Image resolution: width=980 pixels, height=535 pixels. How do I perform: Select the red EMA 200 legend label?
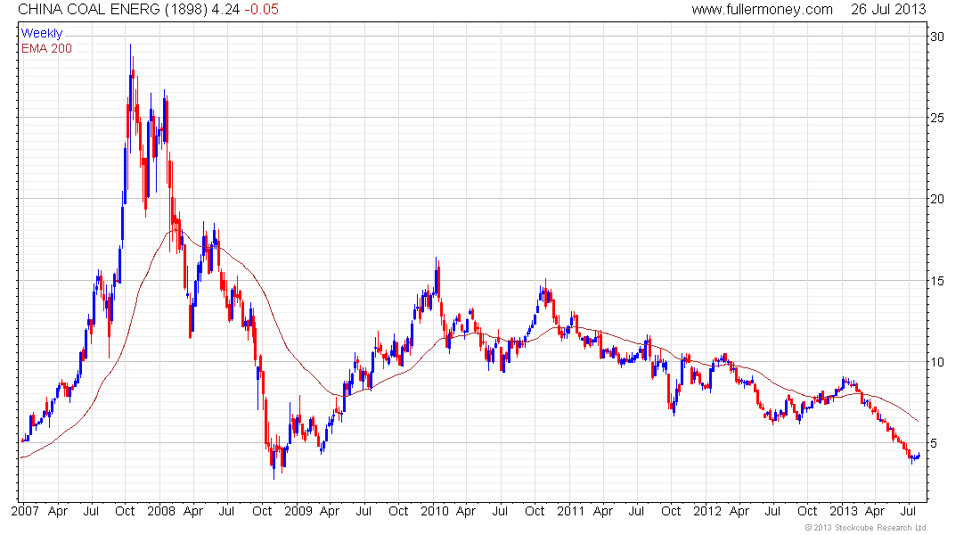pyautogui.click(x=47, y=48)
